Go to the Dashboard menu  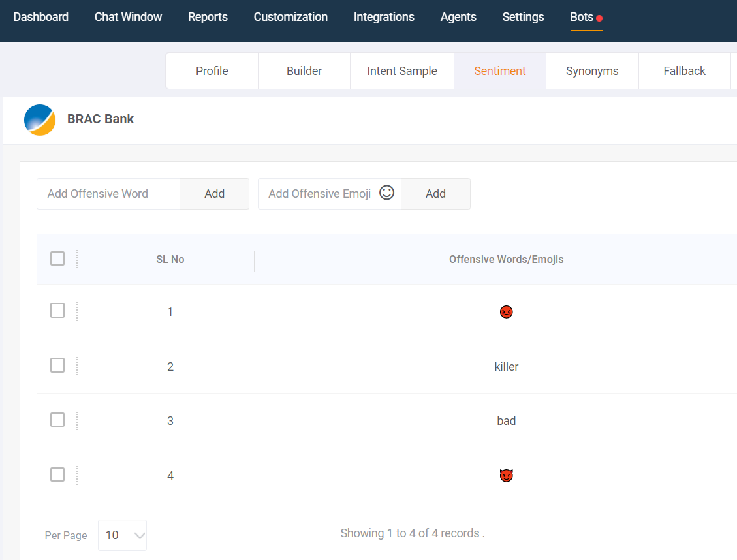click(41, 17)
